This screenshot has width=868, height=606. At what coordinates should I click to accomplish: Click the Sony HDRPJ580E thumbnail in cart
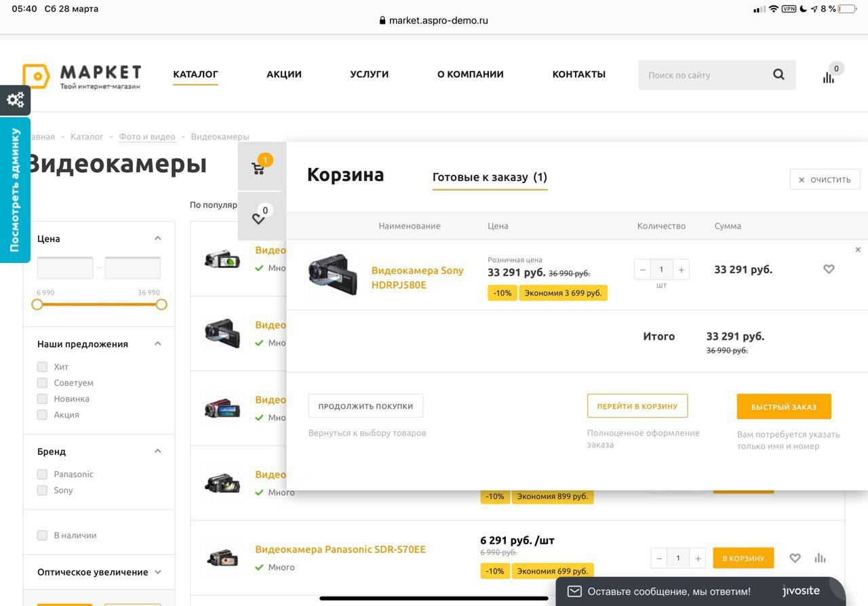pos(332,275)
